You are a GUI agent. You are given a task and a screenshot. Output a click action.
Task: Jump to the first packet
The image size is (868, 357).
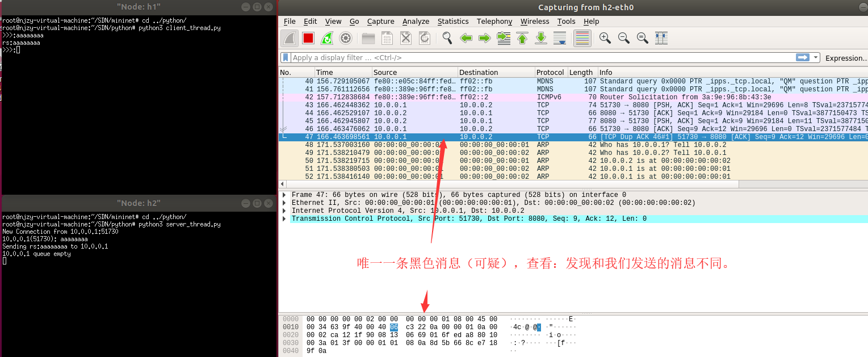522,38
